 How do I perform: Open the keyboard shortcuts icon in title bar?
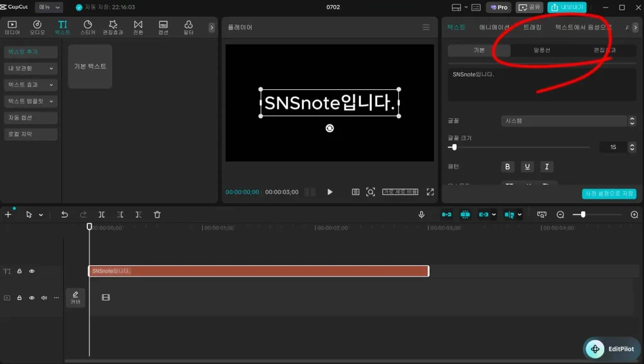pyautogui.click(x=476, y=8)
